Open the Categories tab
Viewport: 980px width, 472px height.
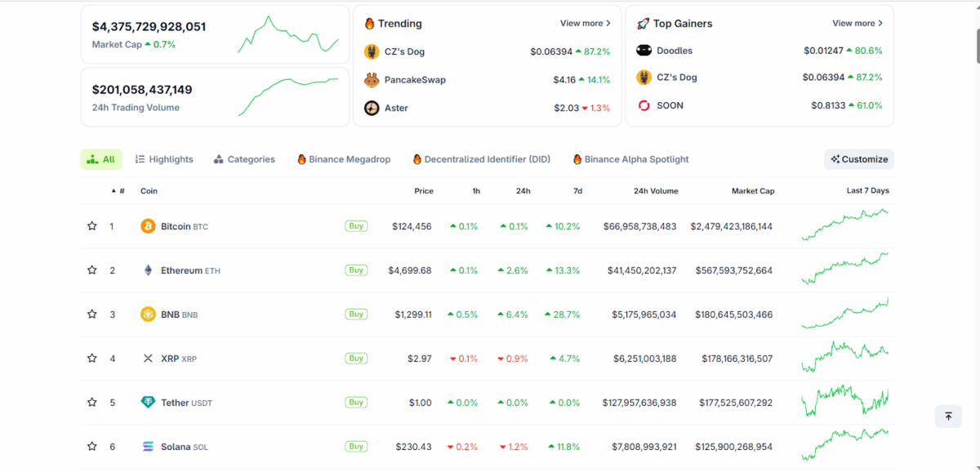[244, 159]
